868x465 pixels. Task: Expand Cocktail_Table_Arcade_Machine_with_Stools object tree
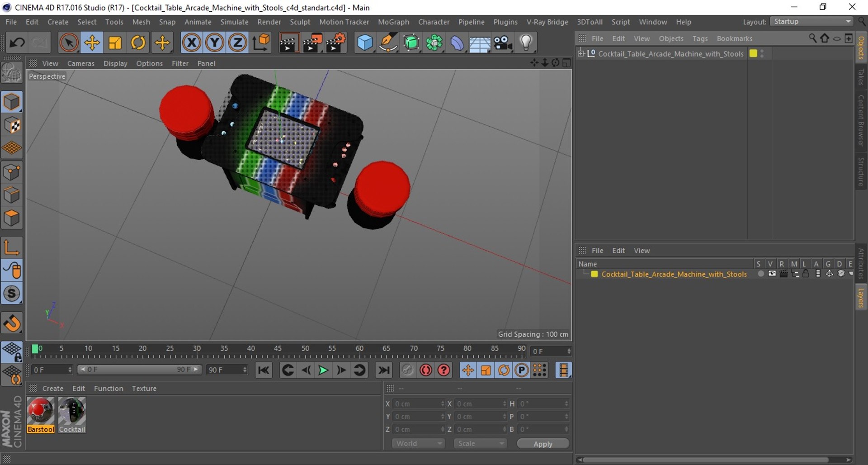581,53
